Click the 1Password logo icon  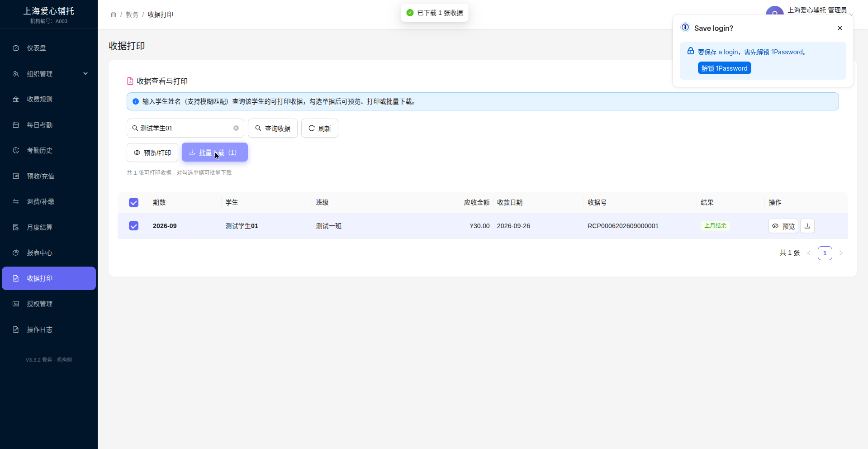[685, 27]
